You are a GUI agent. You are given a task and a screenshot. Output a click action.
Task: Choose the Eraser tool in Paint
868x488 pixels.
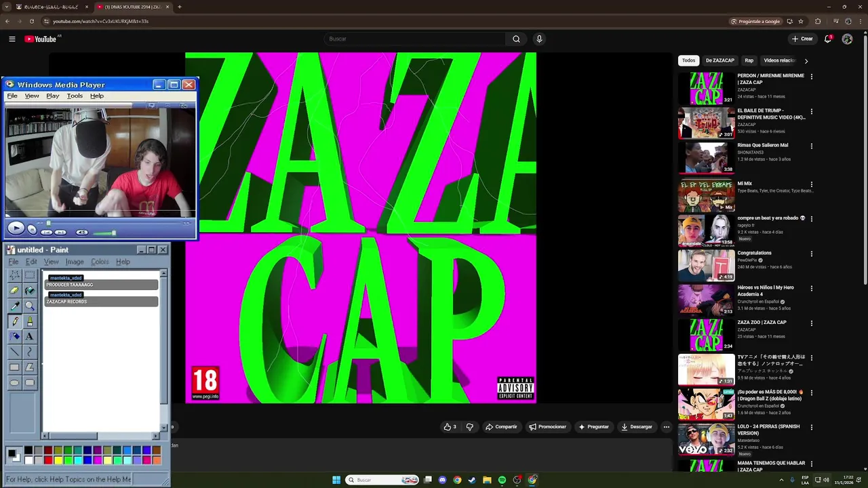[14, 291]
